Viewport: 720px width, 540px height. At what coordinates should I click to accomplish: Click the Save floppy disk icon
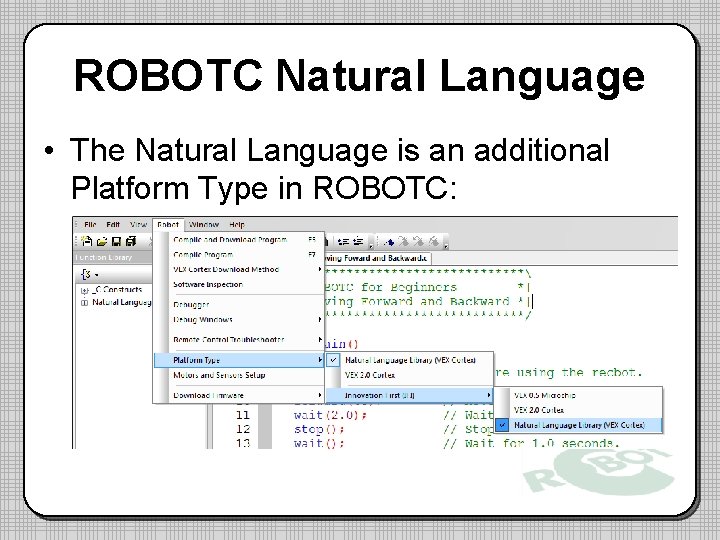pyautogui.click(x=117, y=241)
